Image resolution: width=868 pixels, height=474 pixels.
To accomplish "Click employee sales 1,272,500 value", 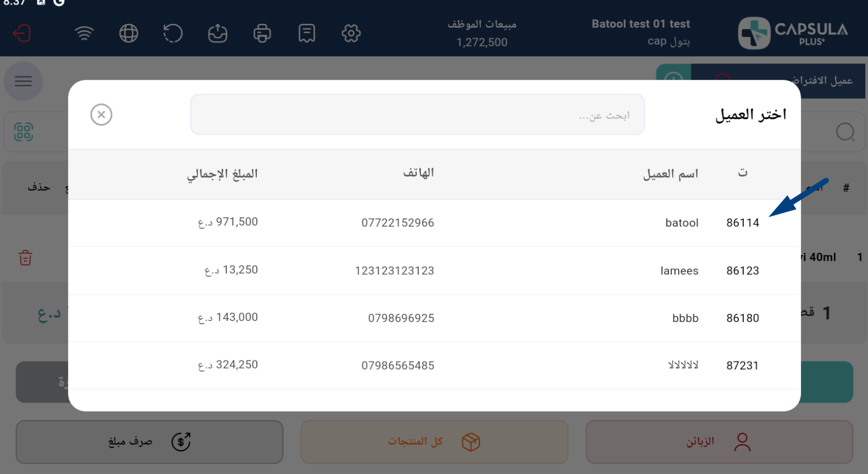I will (482, 42).
